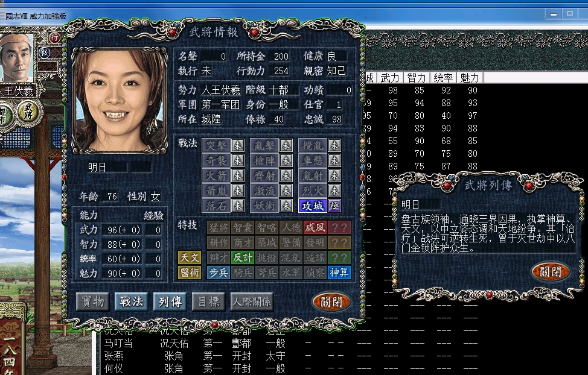Click the dimmed 偵察 skill tile
The image size is (588, 375).
pos(315,273)
